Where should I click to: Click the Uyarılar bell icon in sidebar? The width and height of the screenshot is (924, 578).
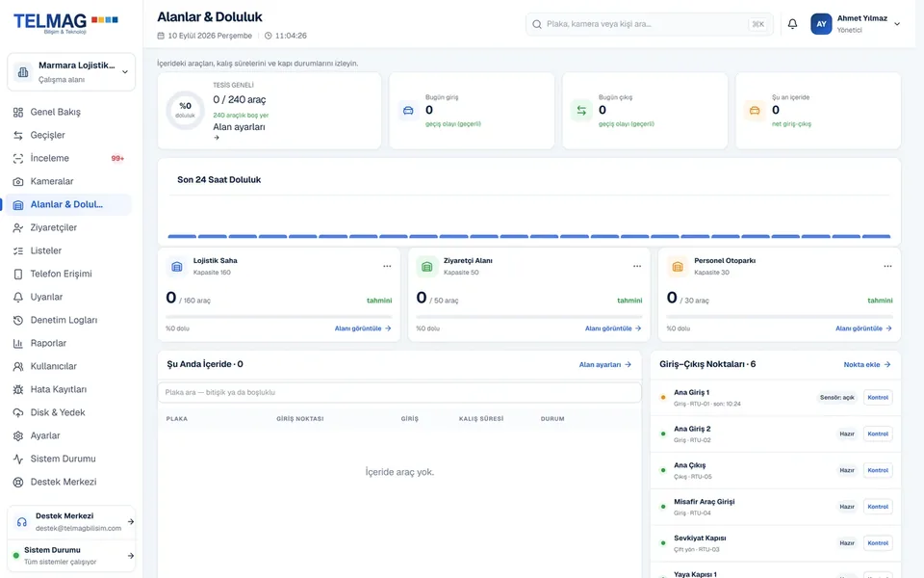coord(18,298)
